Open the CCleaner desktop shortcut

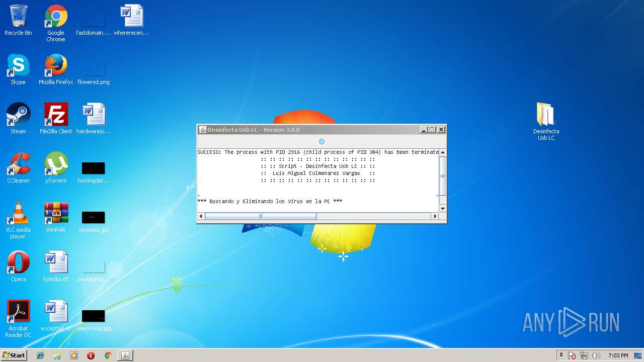(18, 168)
